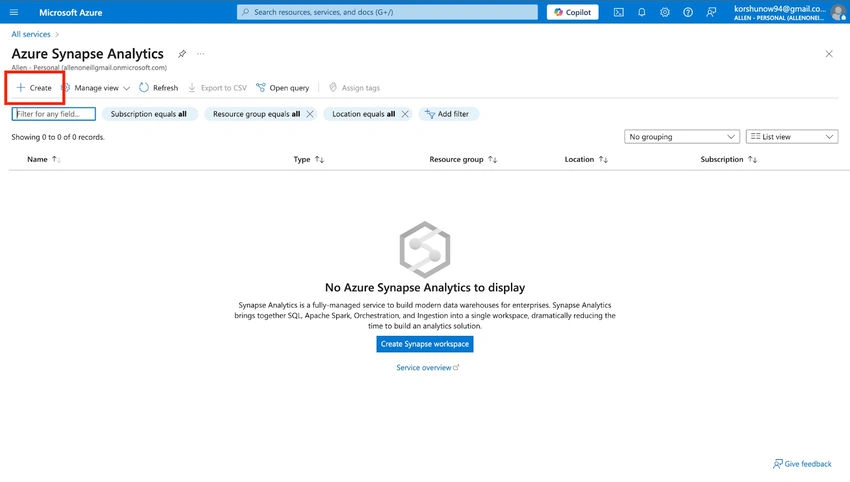Sort by the Subscription column
850x482 pixels.
729,159
